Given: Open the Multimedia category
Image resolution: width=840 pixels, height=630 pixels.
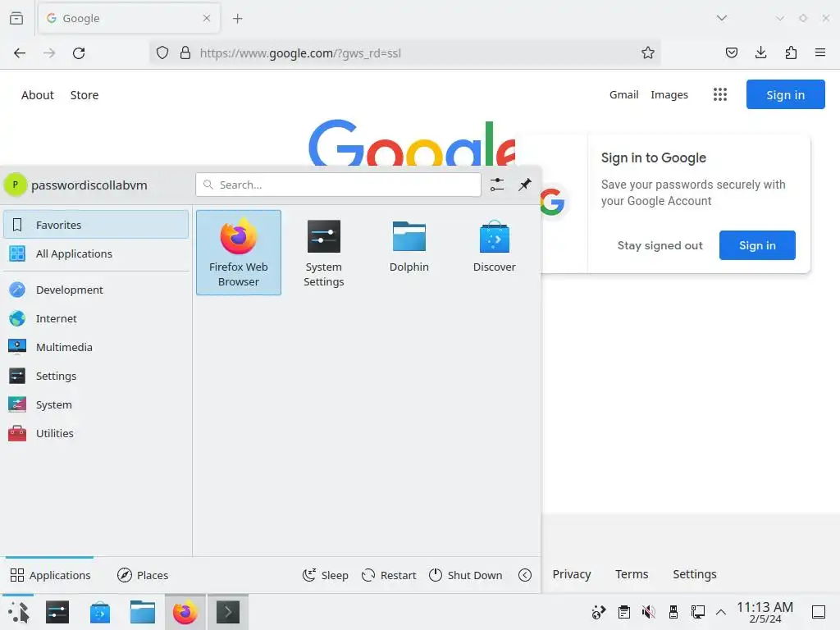Looking at the screenshot, I should click(x=96, y=347).
